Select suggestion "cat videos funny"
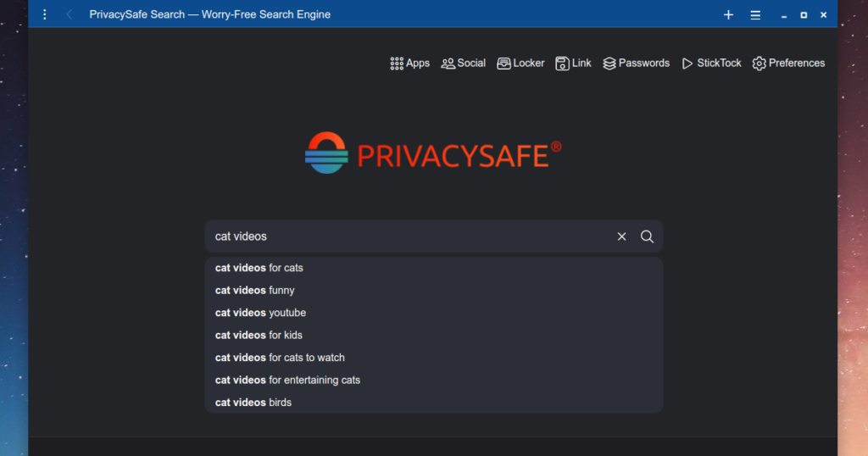The image size is (868, 456). coord(255,290)
